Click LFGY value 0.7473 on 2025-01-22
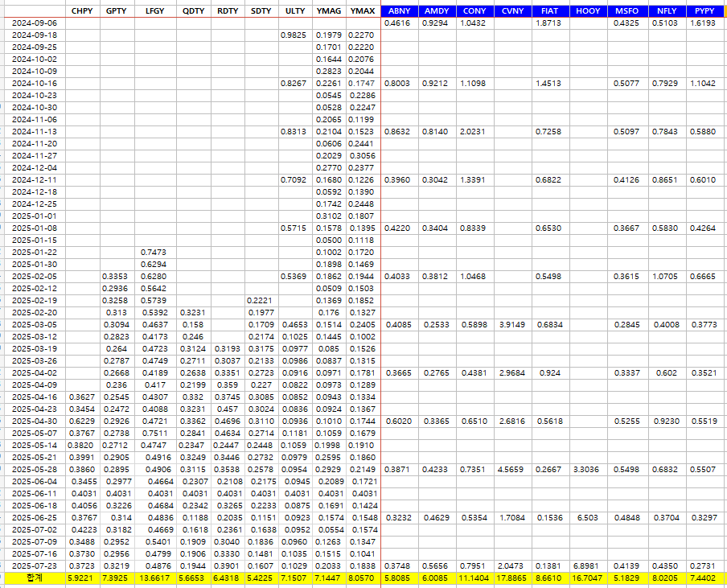Image resolution: width=727 pixels, height=588 pixels. 154,253
